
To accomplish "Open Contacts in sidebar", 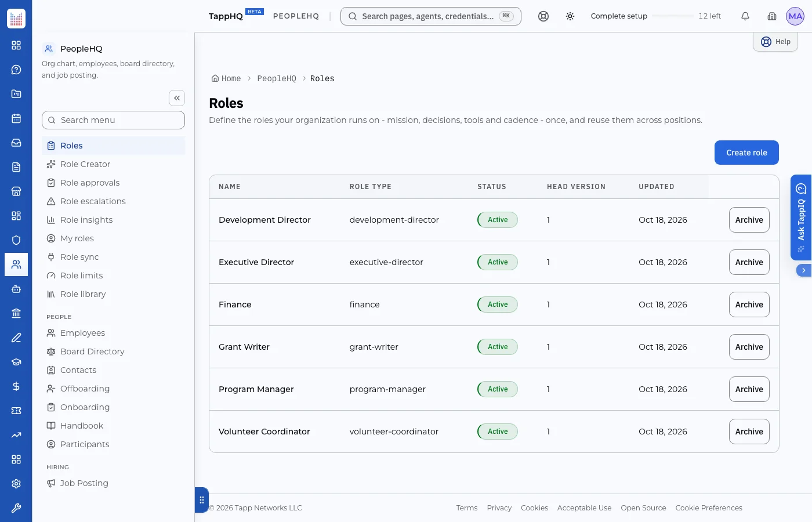I will 114,370.
